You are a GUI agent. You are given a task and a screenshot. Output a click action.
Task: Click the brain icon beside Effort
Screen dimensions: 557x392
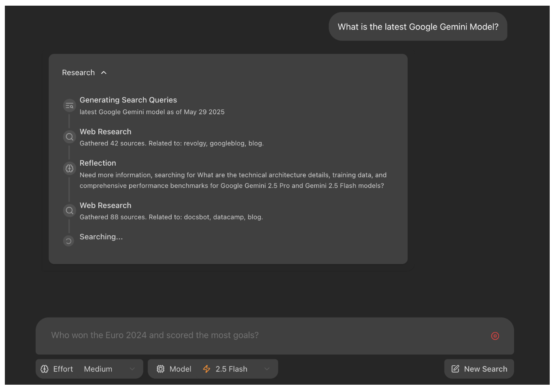coord(45,369)
